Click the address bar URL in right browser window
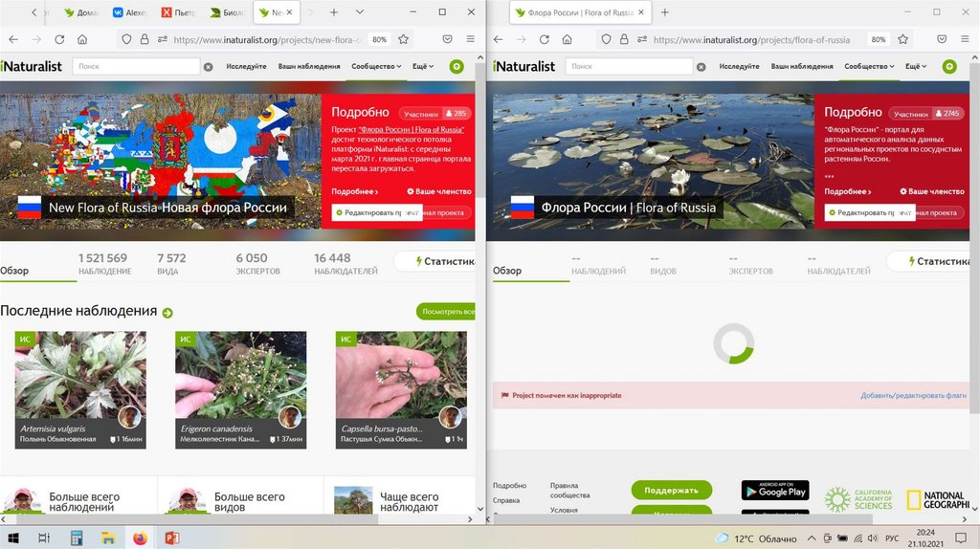Viewport: 980px width, 549px height. (751, 39)
